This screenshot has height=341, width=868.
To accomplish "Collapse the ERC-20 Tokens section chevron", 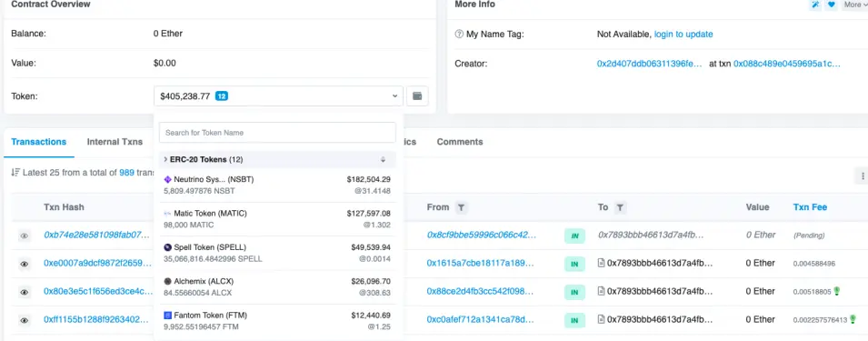I will (165, 159).
